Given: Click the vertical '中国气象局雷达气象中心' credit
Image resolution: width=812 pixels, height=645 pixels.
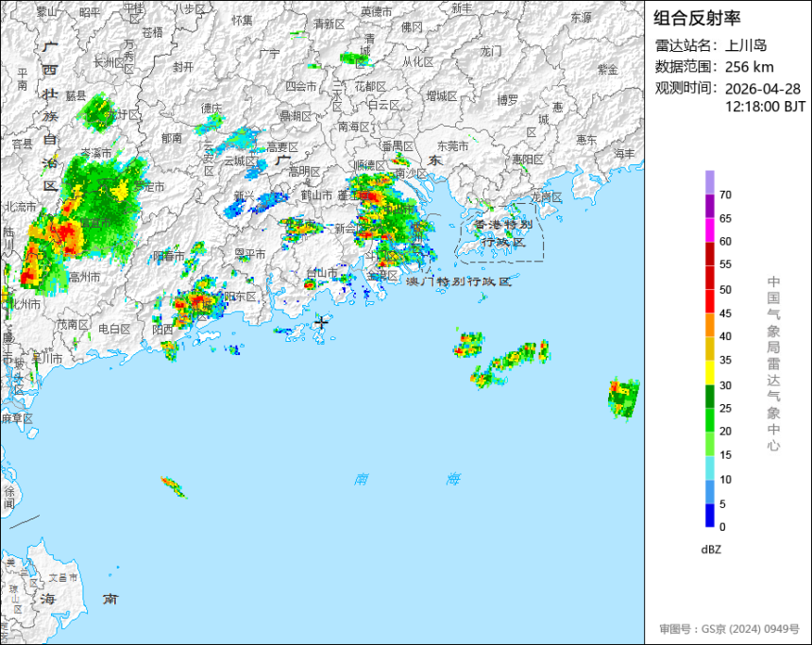Looking at the screenshot, I should tap(773, 364).
